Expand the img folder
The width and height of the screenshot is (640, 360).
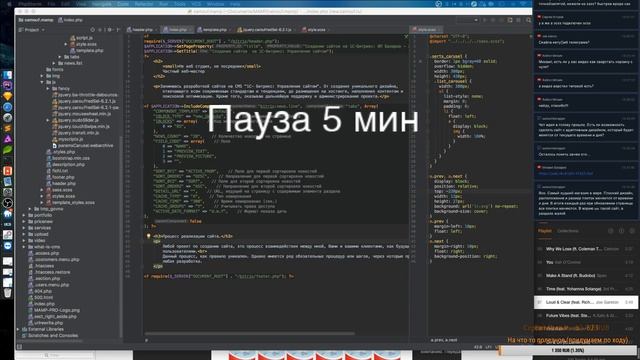point(42,76)
